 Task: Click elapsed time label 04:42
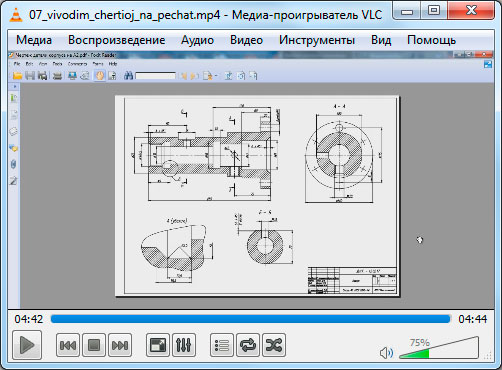click(29, 319)
